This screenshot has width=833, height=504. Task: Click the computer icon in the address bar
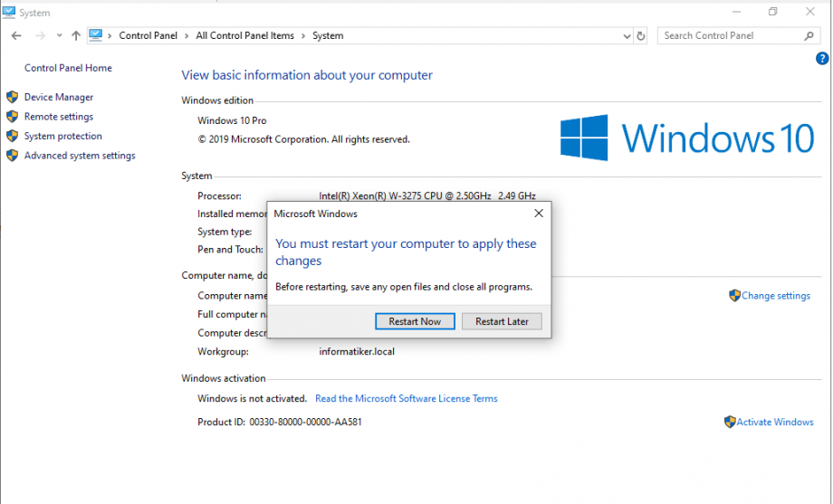click(96, 35)
